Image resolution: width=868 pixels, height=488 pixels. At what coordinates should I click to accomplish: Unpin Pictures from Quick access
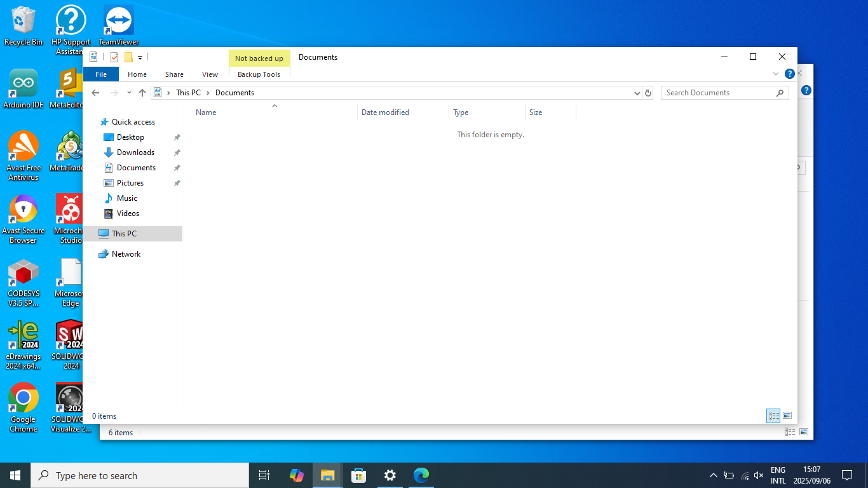click(x=177, y=182)
